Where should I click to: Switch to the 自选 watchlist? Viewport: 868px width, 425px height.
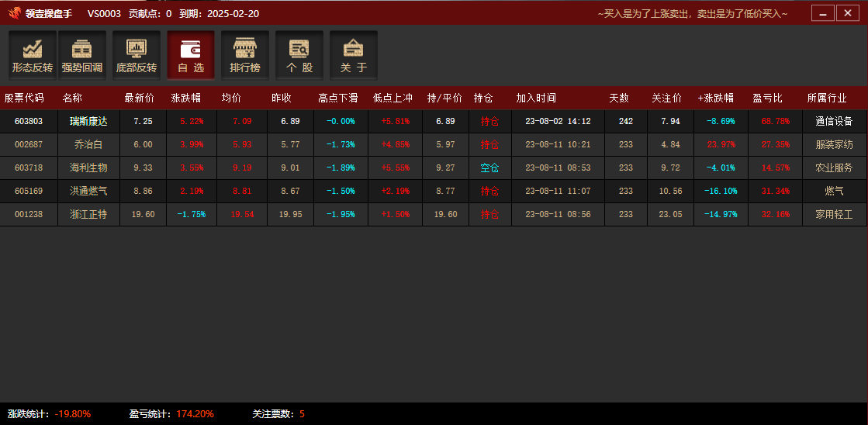pyautogui.click(x=191, y=55)
